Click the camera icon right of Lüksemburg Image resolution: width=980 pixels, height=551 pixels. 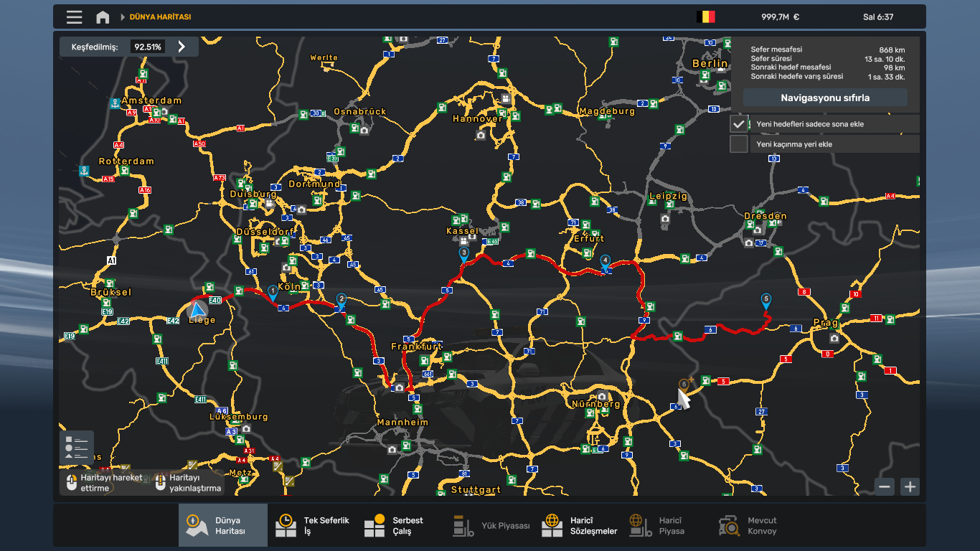tap(246, 428)
